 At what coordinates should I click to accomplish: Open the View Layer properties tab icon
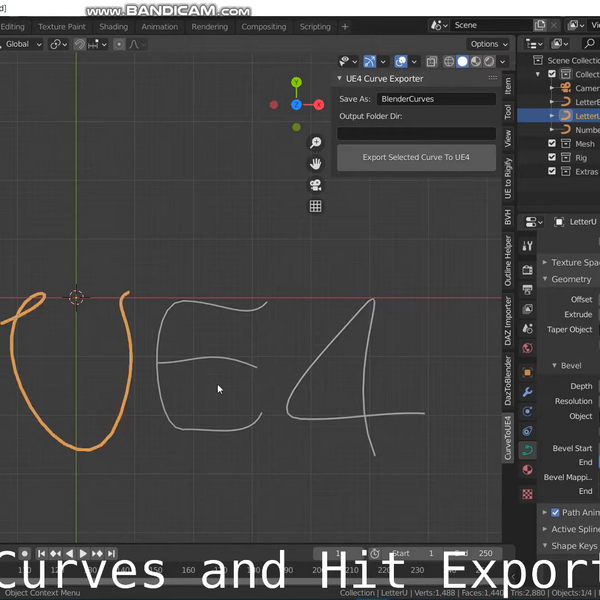(x=527, y=309)
